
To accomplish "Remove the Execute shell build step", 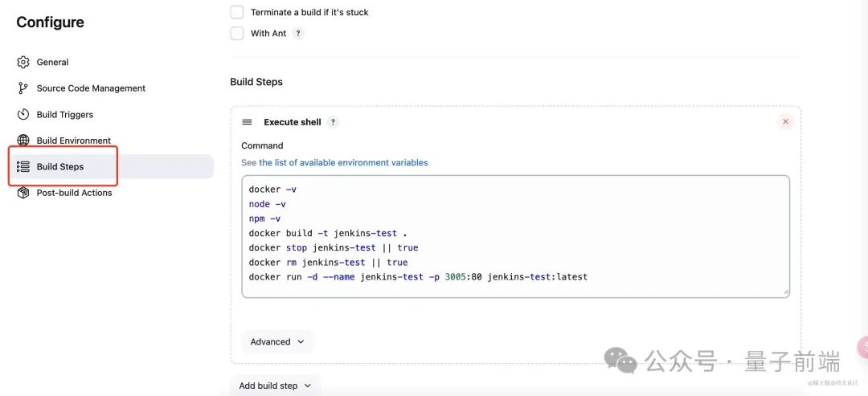I will [785, 121].
